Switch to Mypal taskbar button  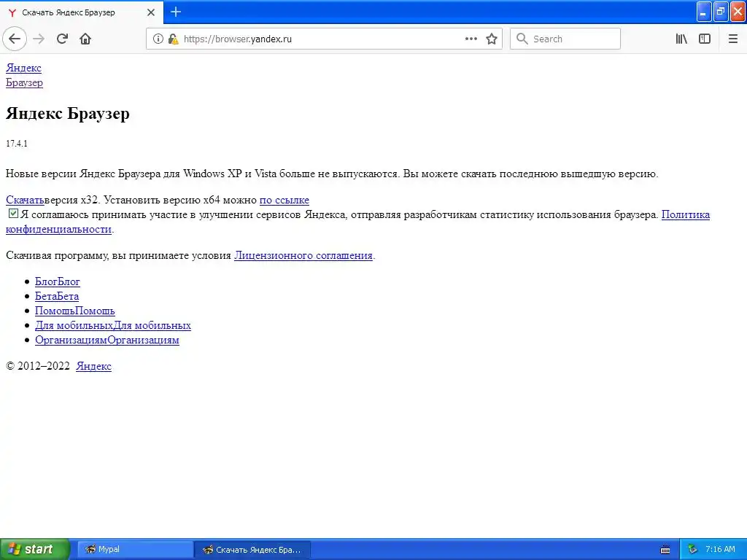pos(135,550)
